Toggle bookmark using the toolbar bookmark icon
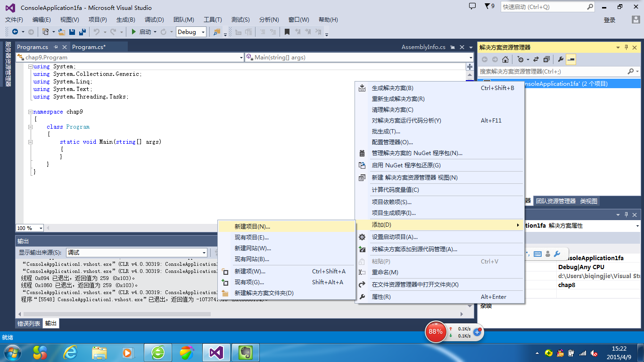This screenshot has height=362, width=644. [287, 32]
